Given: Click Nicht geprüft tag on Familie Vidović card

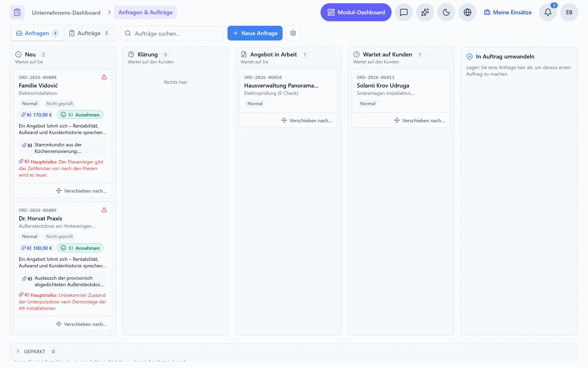Looking at the screenshot, I should 60,104.
